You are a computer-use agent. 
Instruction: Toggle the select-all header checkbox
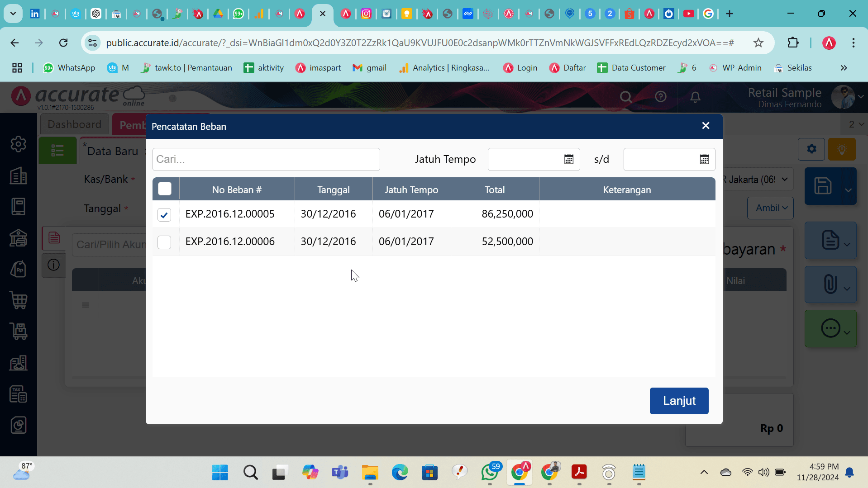click(x=165, y=189)
